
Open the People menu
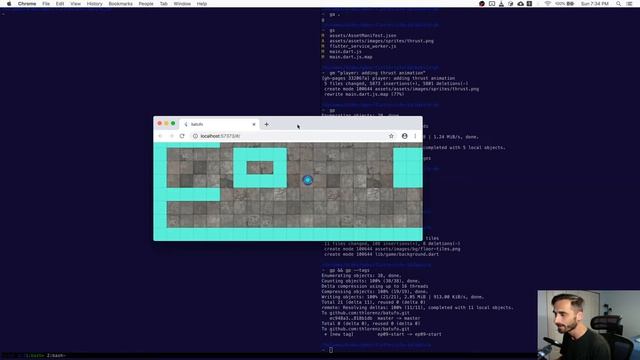point(146,4)
